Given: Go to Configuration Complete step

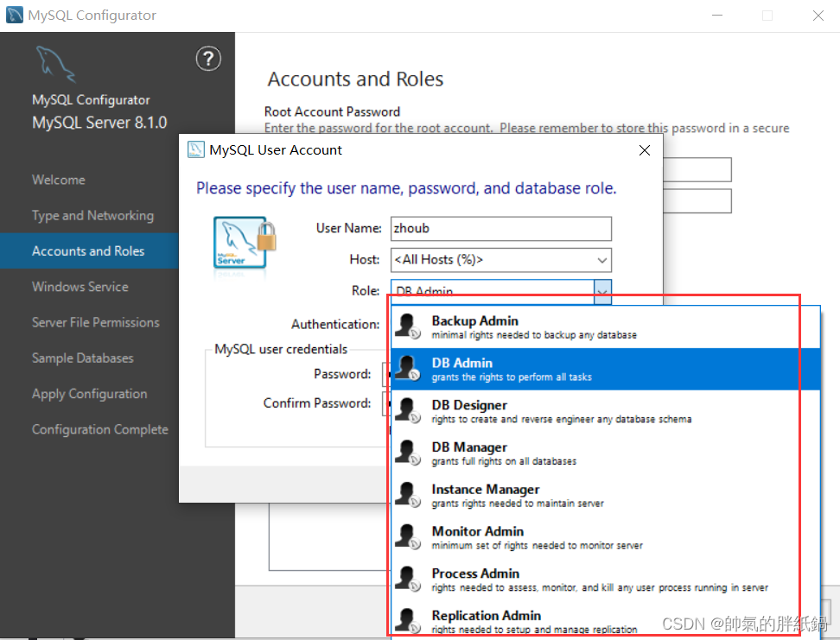Looking at the screenshot, I should click(x=99, y=429).
